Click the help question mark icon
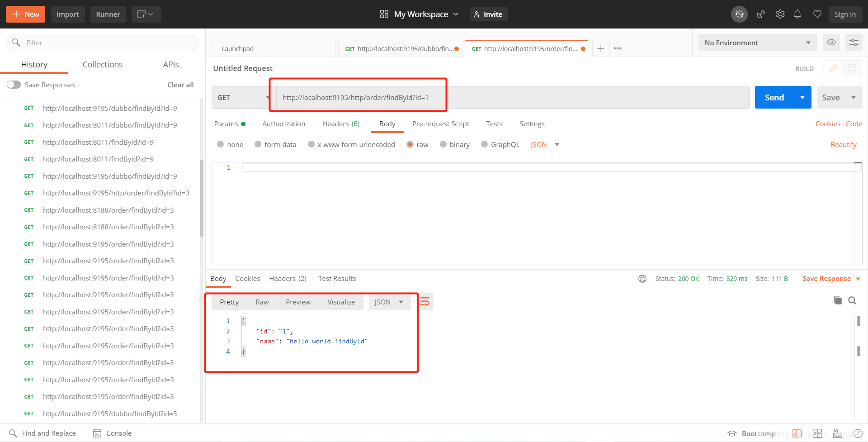Viewport: 868px width, 442px height. click(858, 433)
